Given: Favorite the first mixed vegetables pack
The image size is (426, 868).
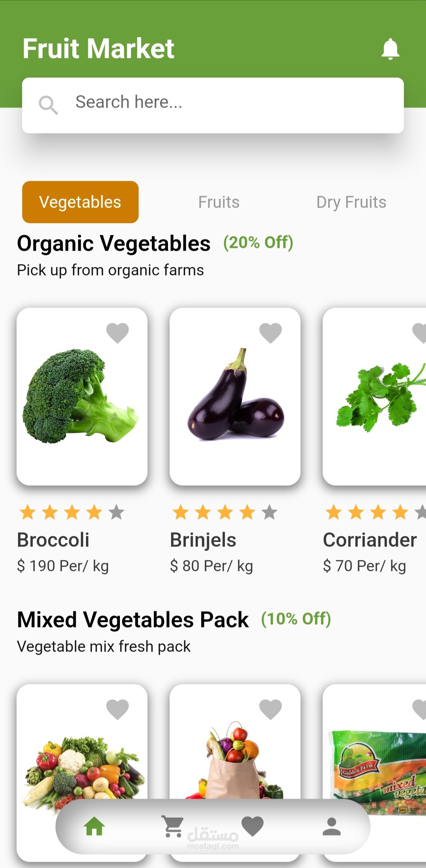Looking at the screenshot, I should (118, 709).
